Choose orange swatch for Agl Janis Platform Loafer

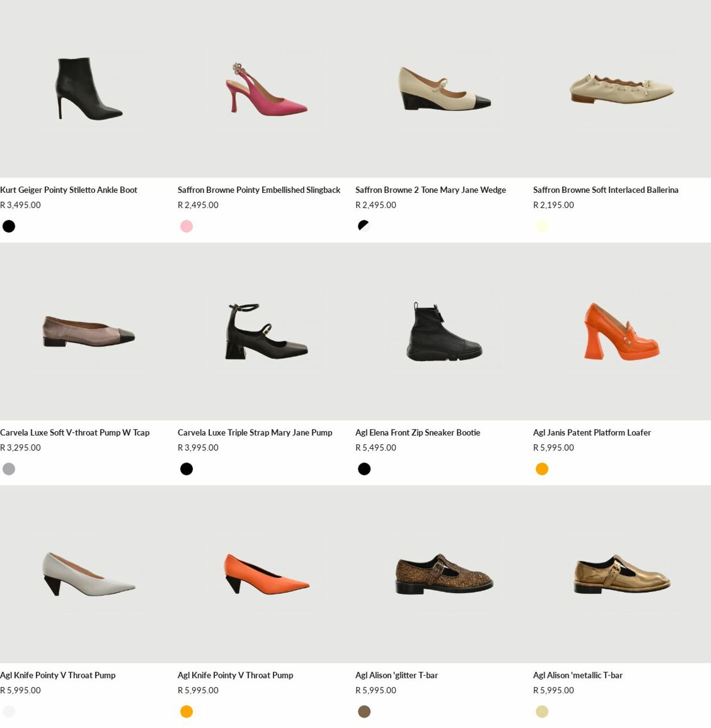click(542, 469)
